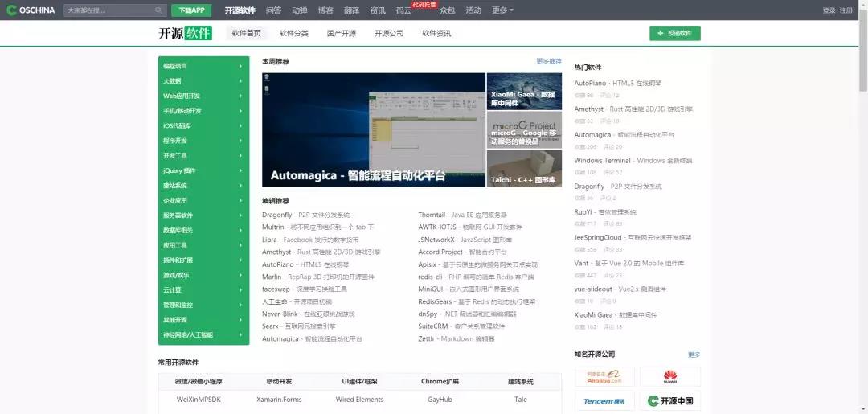Open the Taichi C++ 图形库 thumbnail

point(524,168)
